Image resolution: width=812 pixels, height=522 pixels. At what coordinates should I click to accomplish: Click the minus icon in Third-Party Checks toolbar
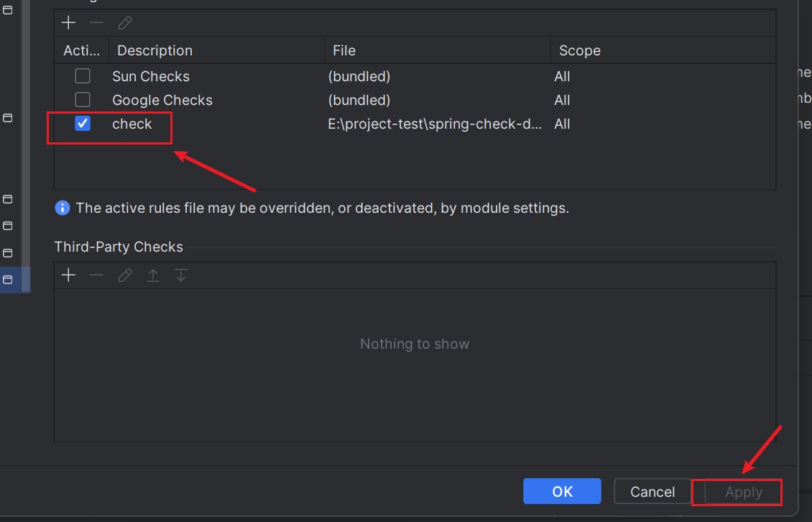pos(96,275)
